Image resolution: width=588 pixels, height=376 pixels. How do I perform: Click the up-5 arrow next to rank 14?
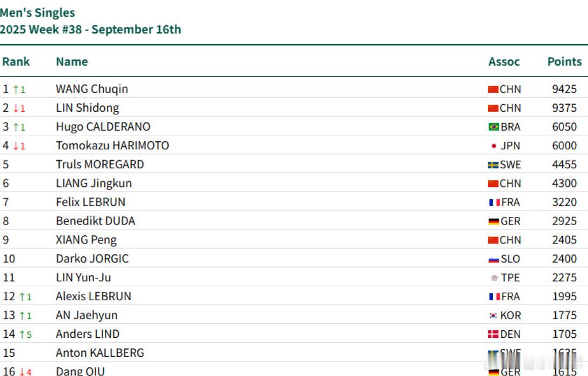point(25,335)
